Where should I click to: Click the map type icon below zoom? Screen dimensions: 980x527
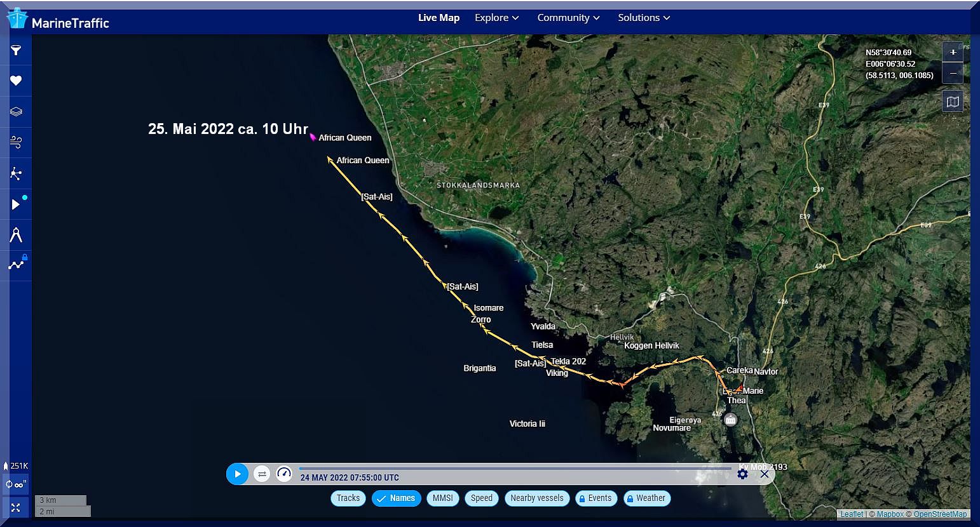tap(952, 102)
